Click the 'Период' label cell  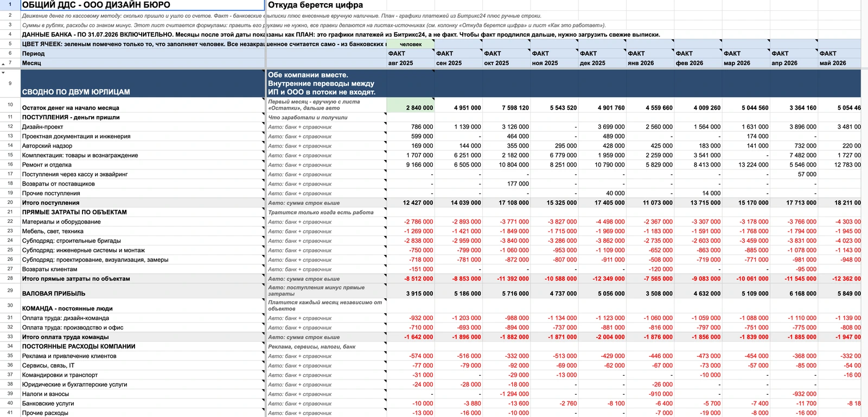[143, 54]
